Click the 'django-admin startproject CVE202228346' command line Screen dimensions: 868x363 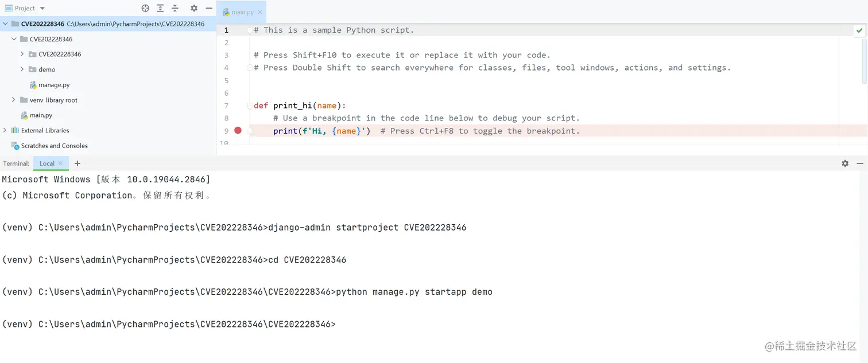click(x=234, y=228)
